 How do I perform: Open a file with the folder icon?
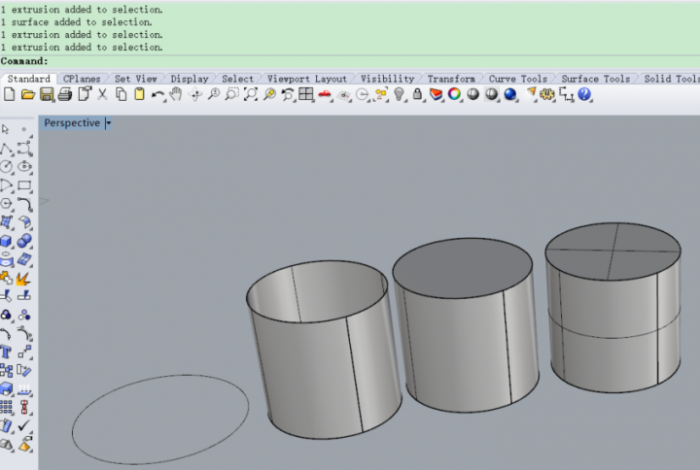coord(28,94)
